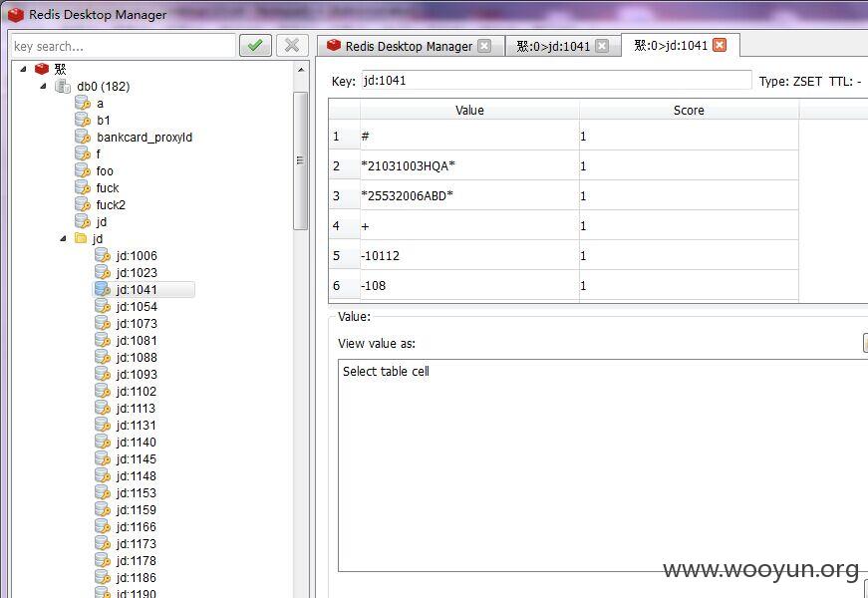Click key icon next to foo

83,170
